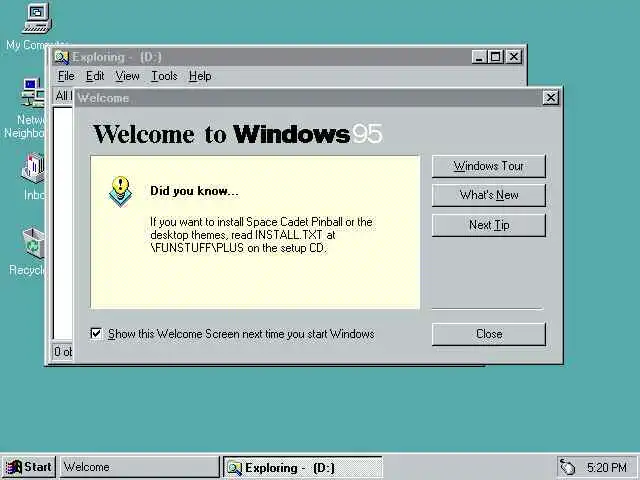Start the Windows Tour
The width and height of the screenshot is (640, 480).
489,166
